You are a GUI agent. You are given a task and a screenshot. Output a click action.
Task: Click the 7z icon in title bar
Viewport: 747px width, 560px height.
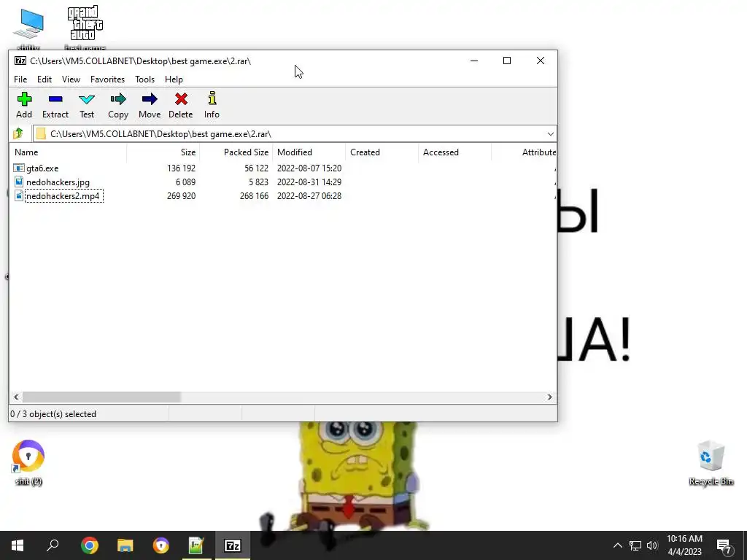coord(20,61)
